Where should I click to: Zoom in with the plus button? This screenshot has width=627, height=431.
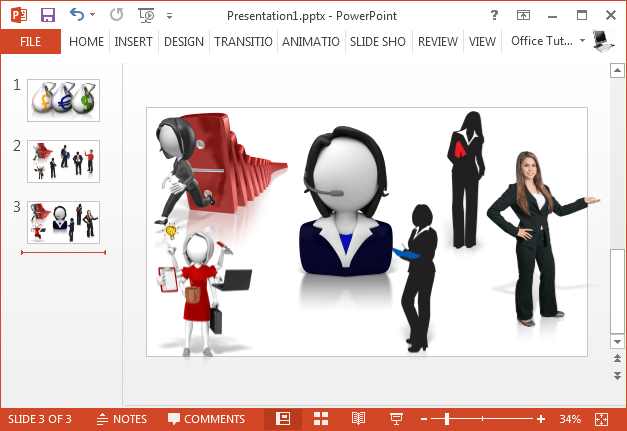click(541, 419)
